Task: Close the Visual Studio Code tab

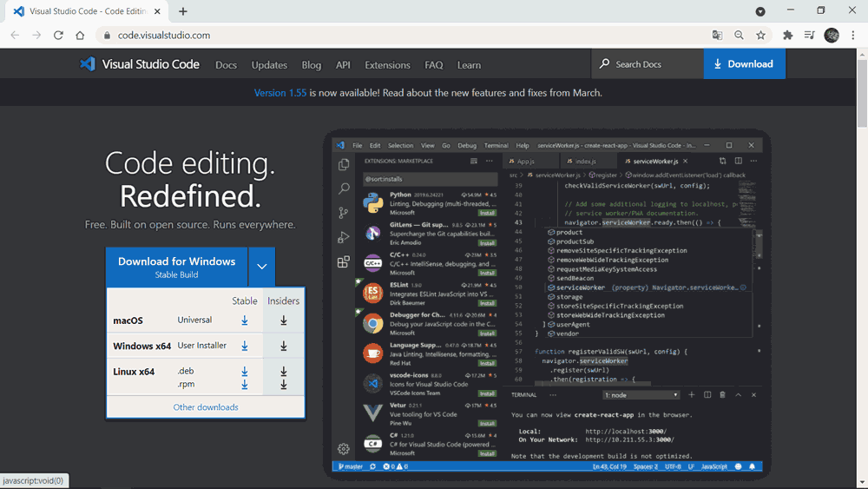Action: point(157,11)
